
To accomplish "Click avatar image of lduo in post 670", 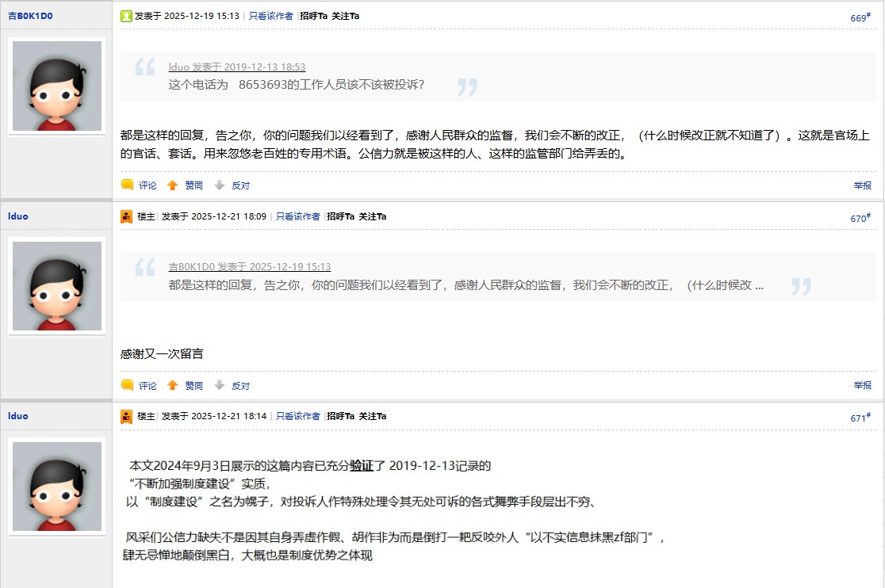I will (57, 286).
